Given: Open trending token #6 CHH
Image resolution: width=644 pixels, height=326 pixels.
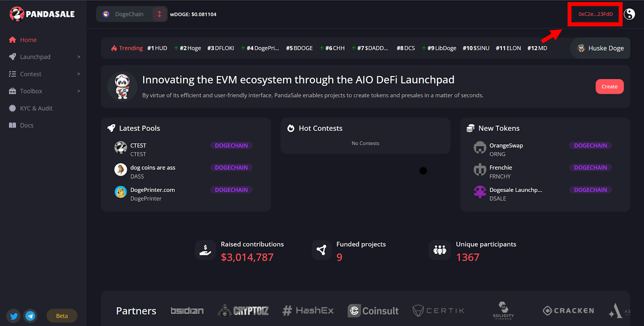Looking at the screenshot, I should (x=332, y=48).
